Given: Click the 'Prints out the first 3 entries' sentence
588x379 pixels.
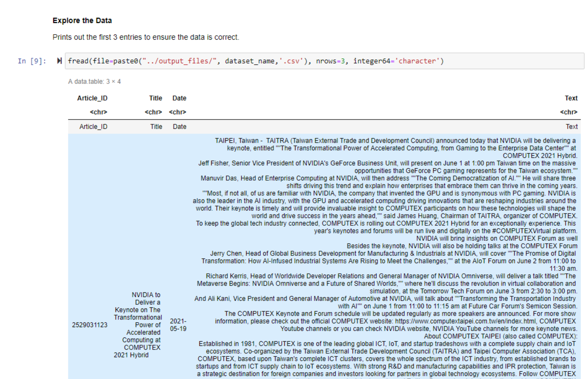Looking at the screenshot, I should click(x=146, y=37).
